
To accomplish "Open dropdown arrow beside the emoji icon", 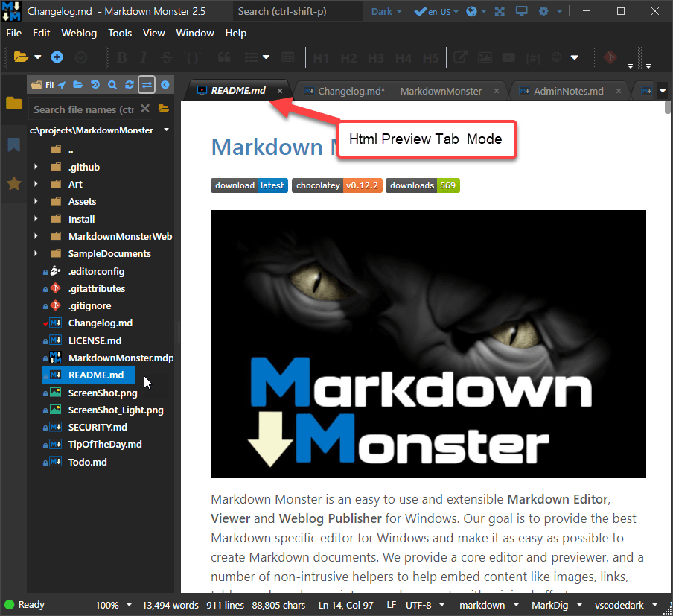I will (x=574, y=57).
